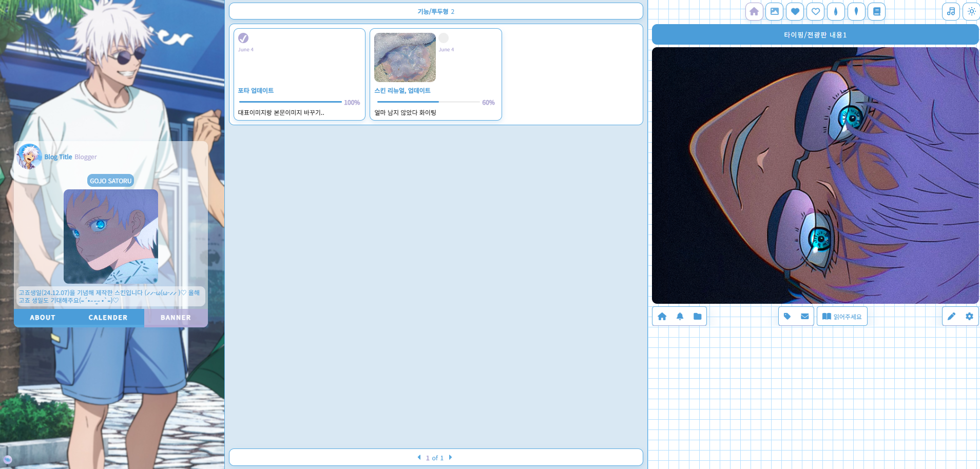Viewport: 980px width, 469px height.
Task: Open the tag icon
Action: pos(787,317)
